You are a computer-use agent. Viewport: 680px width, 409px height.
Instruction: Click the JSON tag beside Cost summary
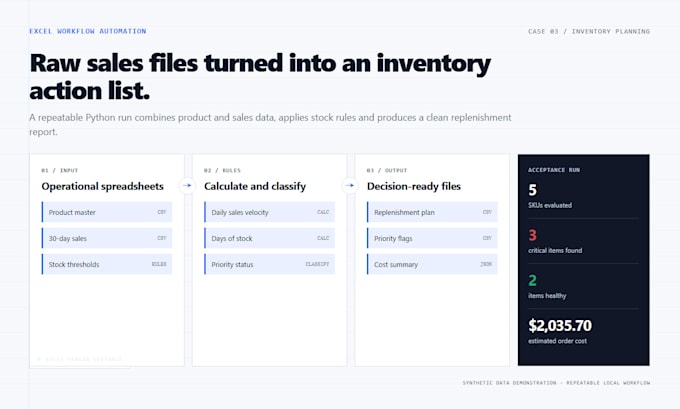tap(486, 264)
